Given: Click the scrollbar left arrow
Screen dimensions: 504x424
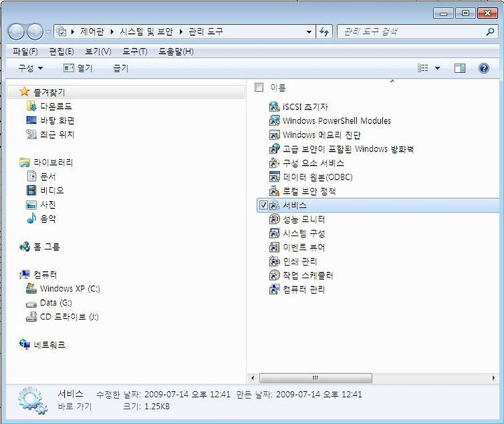Looking at the screenshot, I should click(253, 378).
